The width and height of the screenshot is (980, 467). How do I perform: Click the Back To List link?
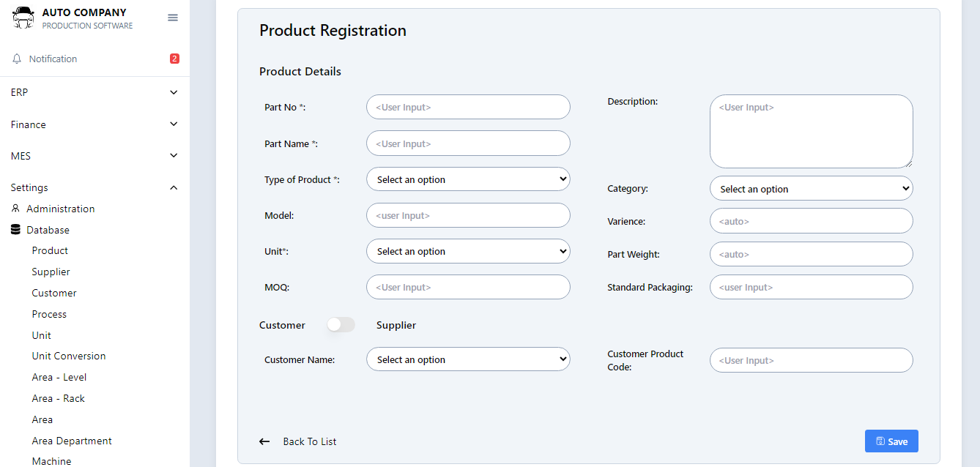point(310,441)
